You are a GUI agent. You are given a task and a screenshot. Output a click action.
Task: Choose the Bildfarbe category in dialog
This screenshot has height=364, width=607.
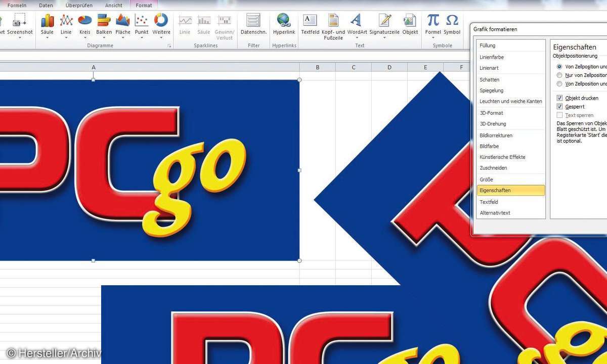point(489,146)
